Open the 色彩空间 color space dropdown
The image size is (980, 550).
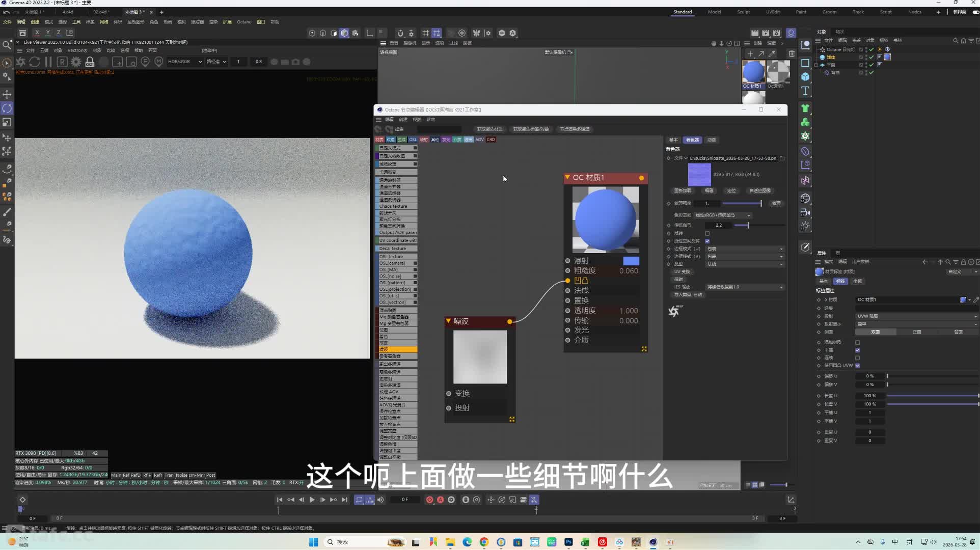coord(723,215)
